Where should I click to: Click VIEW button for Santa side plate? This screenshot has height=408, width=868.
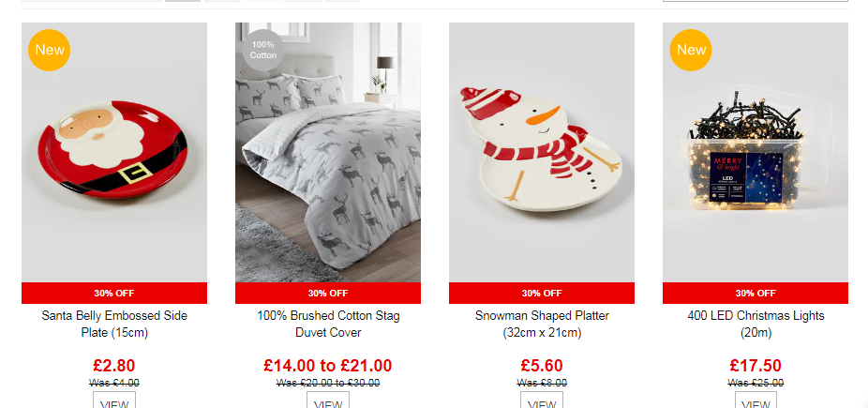coord(114,400)
